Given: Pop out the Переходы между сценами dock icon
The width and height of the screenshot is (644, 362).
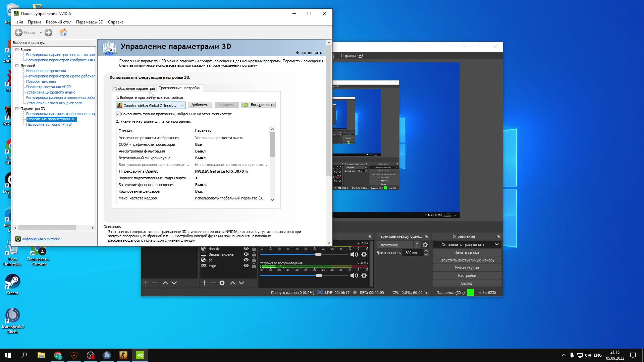Looking at the screenshot, I should click(x=426, y=236).
